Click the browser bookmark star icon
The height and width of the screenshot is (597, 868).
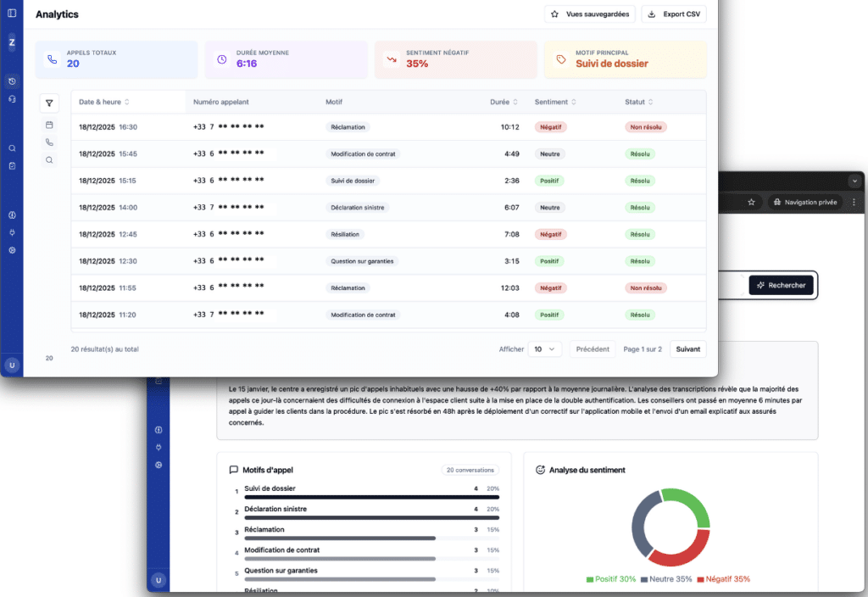[x=751, y=202]
